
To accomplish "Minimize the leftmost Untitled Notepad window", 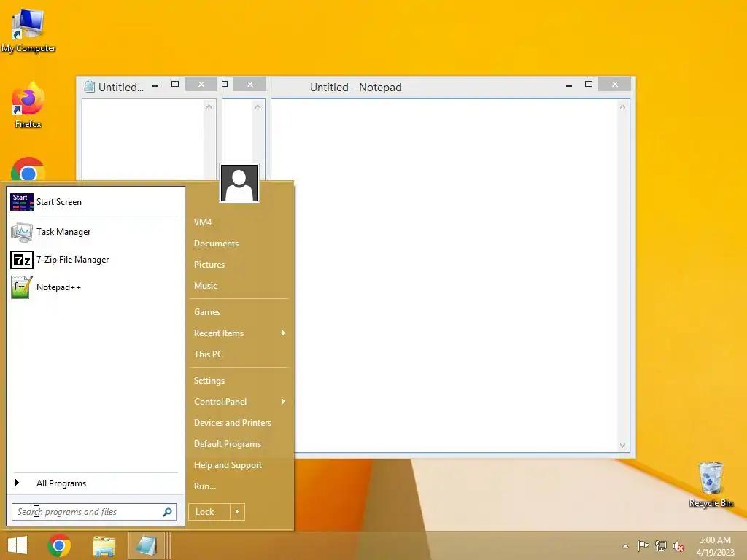I will pyautogui.click(x=155, y=86).
